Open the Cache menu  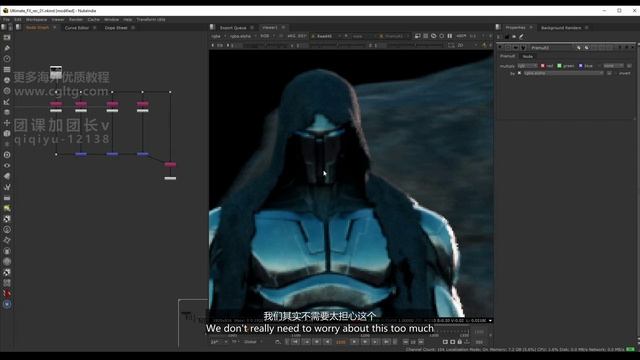[93, 20]
